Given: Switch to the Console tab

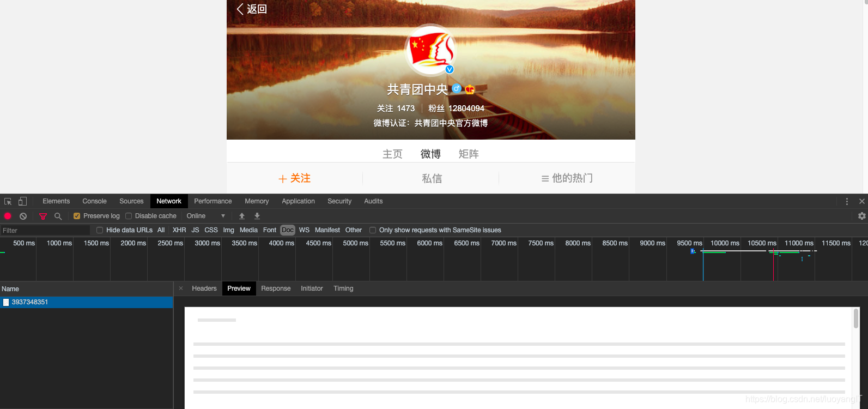Looking at the screenshot, I should click(x=94, y=201).
